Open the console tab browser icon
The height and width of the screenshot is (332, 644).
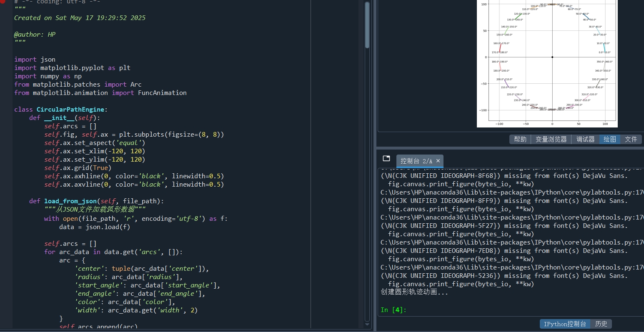pyautogui.click(x=386, y=158)
